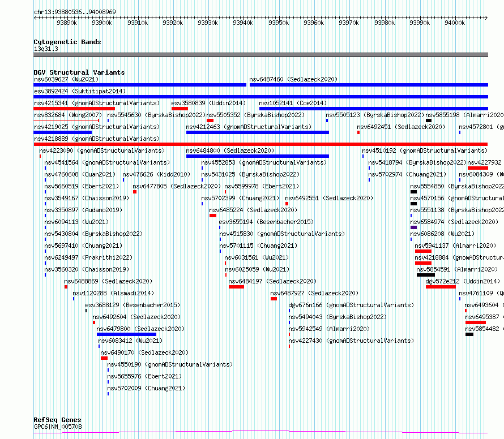Click nsv5431025 (ByrskaBishop2022) label
Viewport: 504px width, 439px height.
250,174
